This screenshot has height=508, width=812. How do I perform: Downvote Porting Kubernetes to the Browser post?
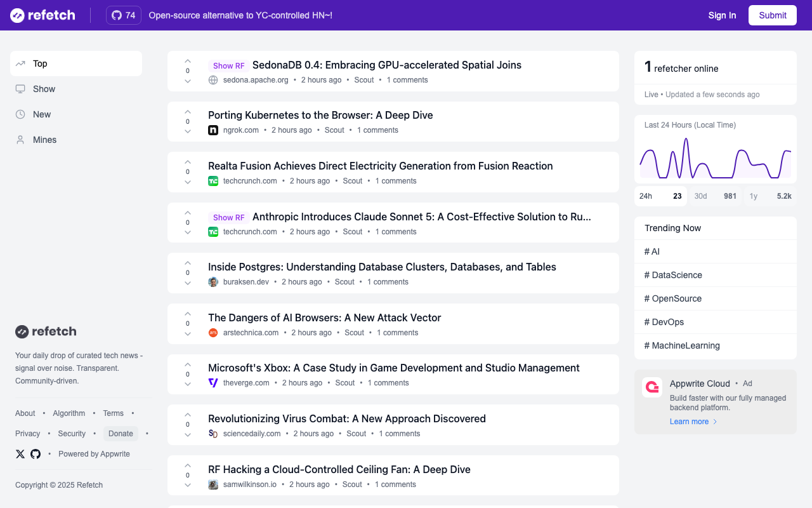pyautogui.click(x=188, y=131)
